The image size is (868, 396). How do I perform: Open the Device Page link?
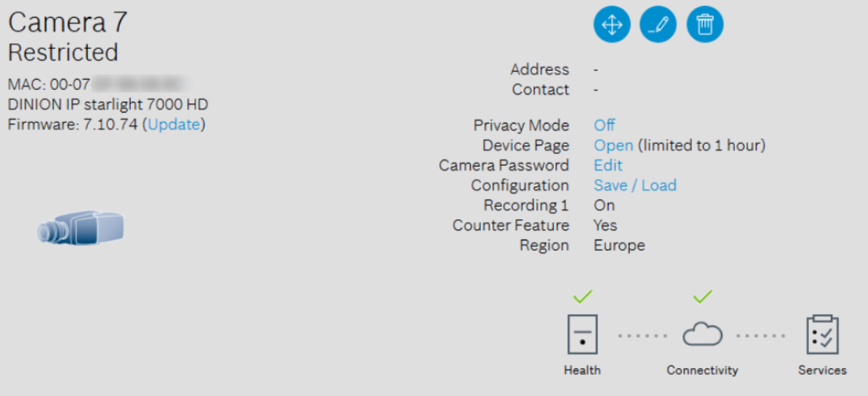tap(613, 145)
